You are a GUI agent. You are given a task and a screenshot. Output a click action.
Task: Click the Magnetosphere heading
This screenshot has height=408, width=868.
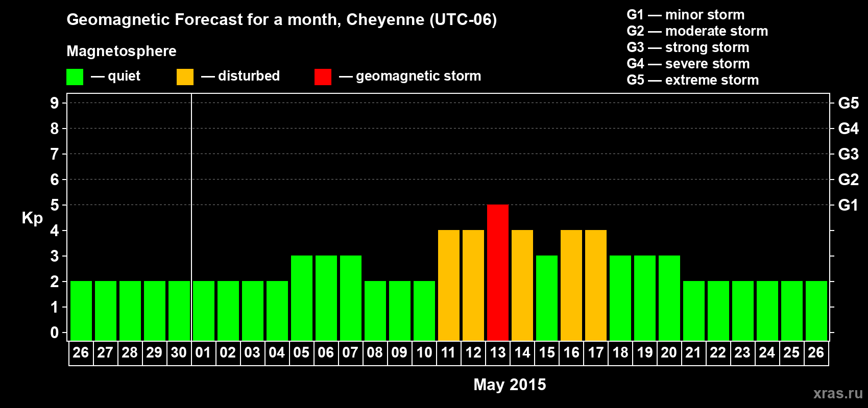tap(122, 52)
